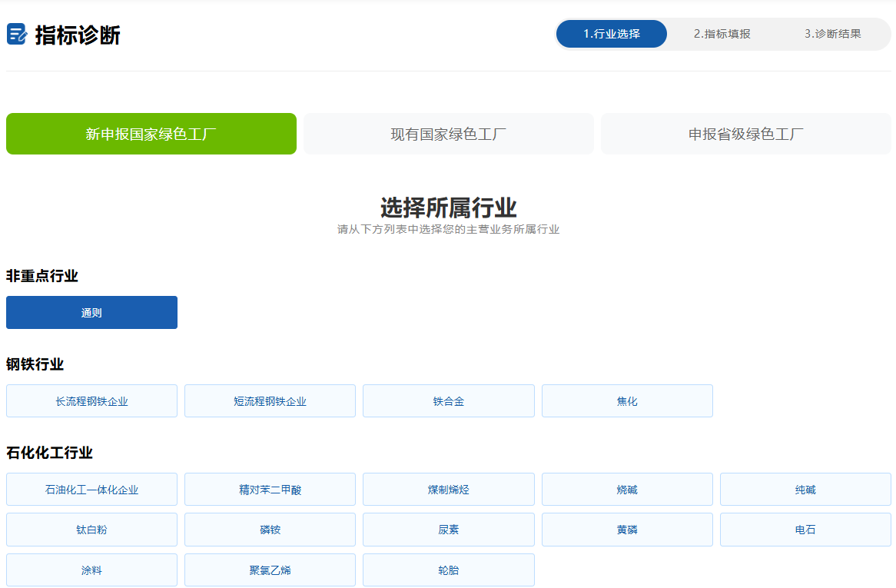This screenshot has height=588, width=896.
Task: Choose 煤制烯烃 industry button
Action: pos(448,490)
